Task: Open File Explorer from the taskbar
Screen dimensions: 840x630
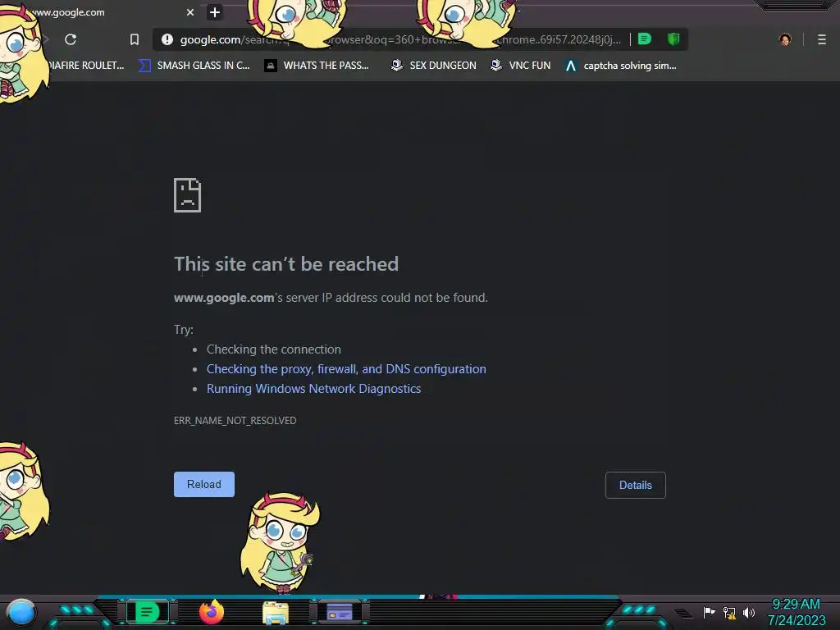Action: pos(276,613)
